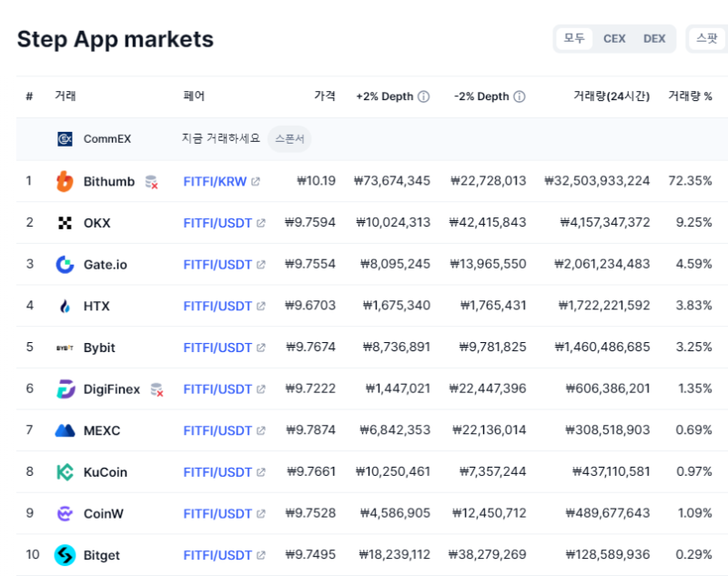The width and height of the screenshot is (728, 576).
Task: Open the Bithumb exchange name
Action: pos(109,181)
